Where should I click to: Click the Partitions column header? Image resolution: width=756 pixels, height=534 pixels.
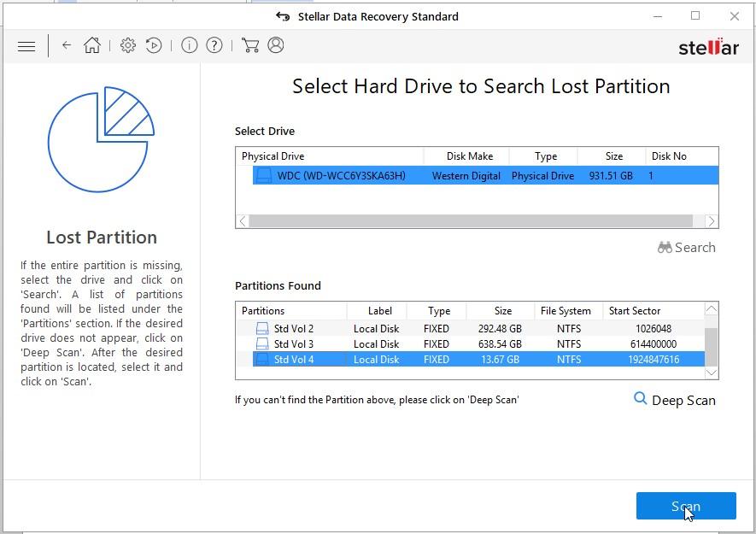pos(291,311)
